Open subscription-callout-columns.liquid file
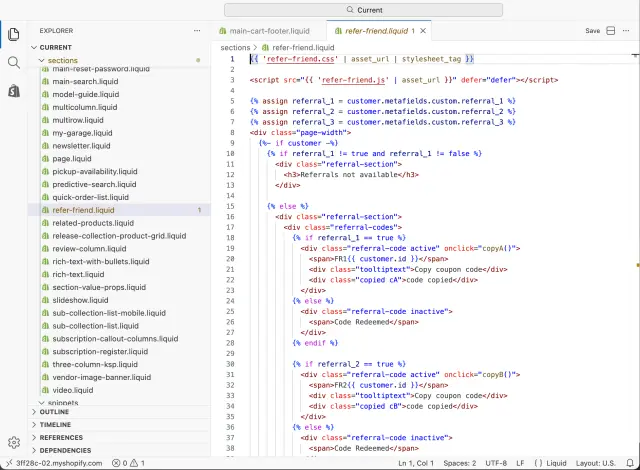 pos(115,338)
